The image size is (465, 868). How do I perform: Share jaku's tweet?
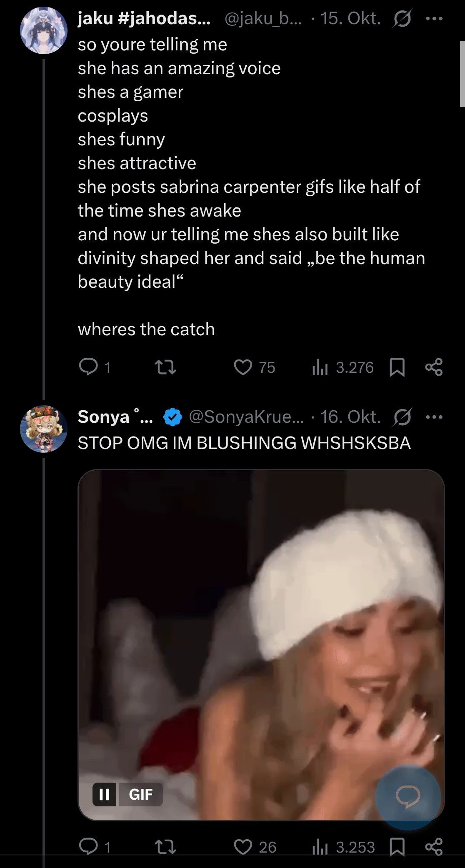coord(434,367)
